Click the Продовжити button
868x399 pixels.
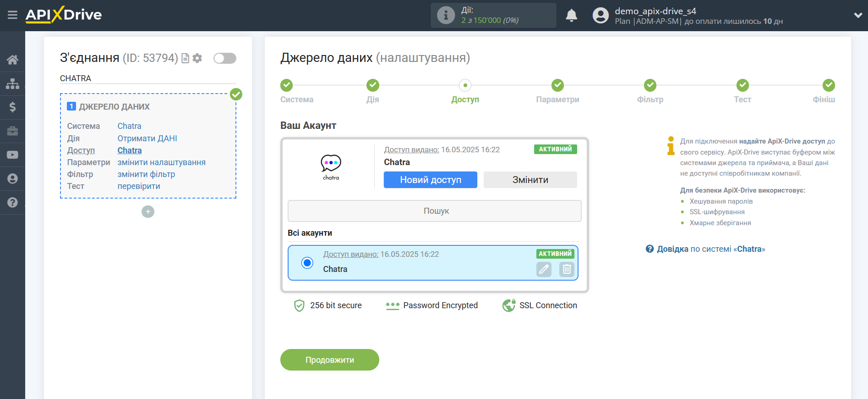pyautogui.click(x=330, y=360)
